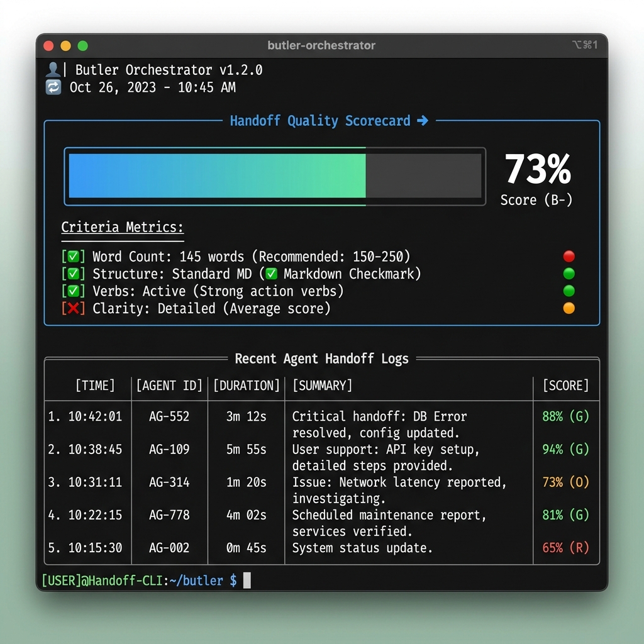Screen dimensions: 644x644
Task: Click the 73% score progress bar
Action: coord(275,176)
